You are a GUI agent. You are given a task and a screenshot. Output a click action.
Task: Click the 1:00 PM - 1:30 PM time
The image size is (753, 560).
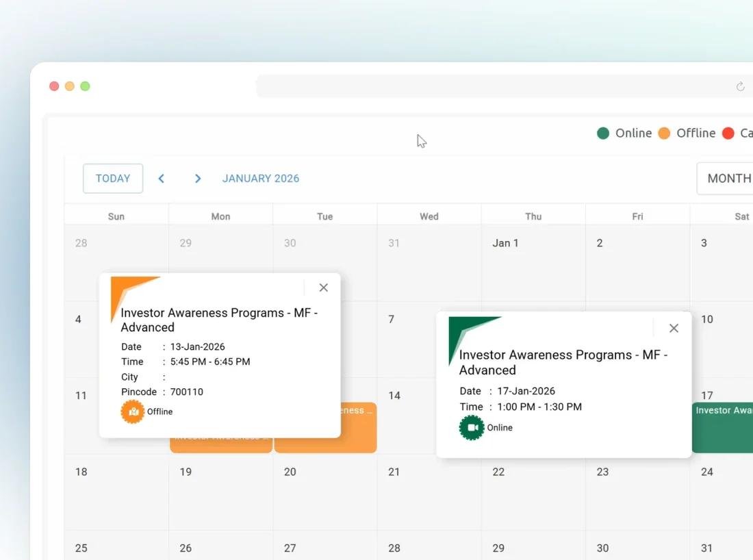coord(539,407)
